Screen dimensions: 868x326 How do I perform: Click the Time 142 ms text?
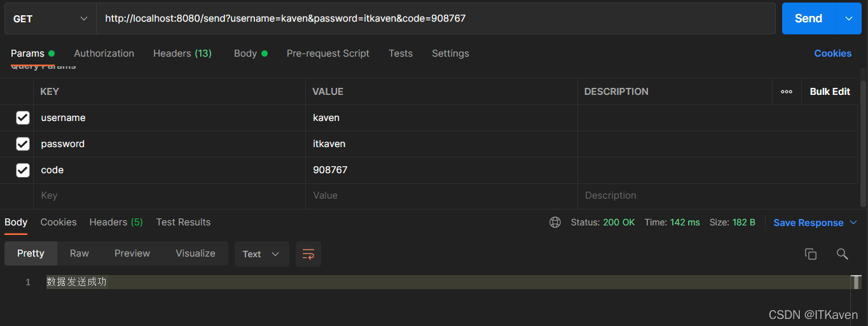pos(672,222)
